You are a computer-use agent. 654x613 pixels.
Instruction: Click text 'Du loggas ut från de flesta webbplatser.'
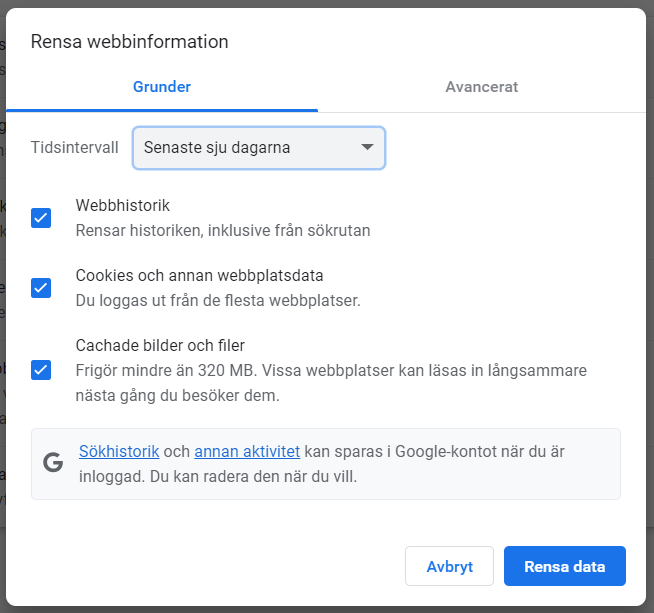coord(218,301)
